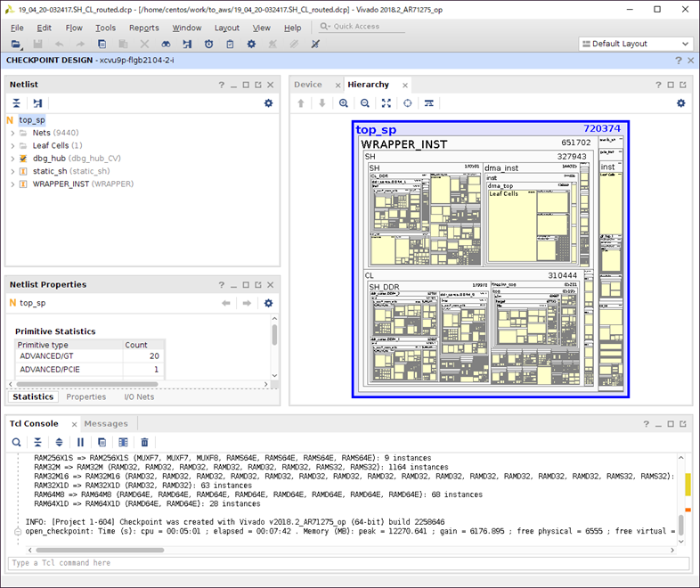Zoom out on the Hierarchy view

365,103
